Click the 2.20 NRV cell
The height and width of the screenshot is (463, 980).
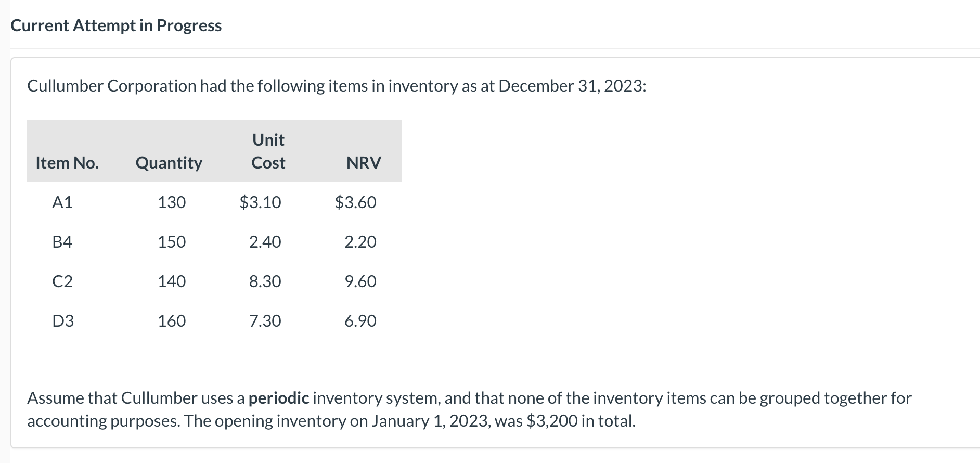(360, 241)
